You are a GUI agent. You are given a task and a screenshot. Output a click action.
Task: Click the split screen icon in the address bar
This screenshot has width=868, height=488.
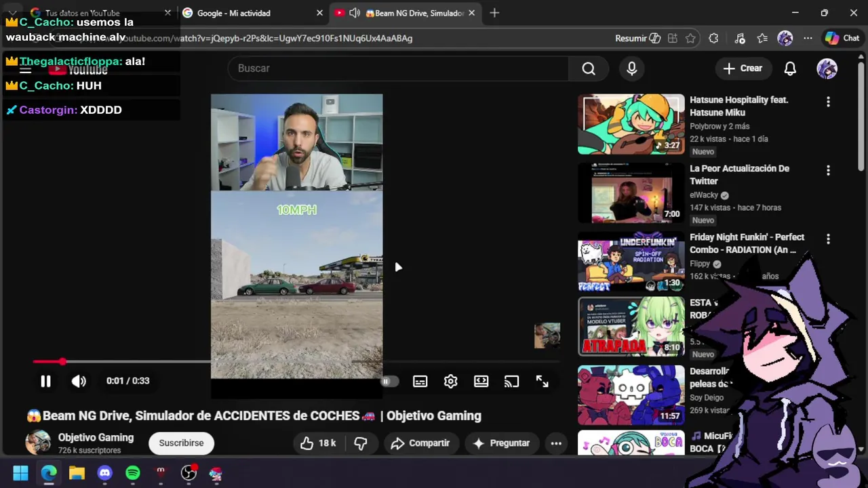(673, 39)
